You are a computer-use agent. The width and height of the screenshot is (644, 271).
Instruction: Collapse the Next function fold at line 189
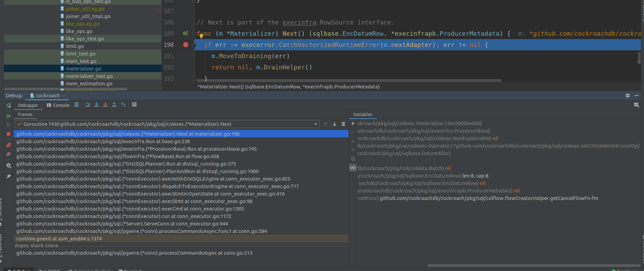coord(194,34)
